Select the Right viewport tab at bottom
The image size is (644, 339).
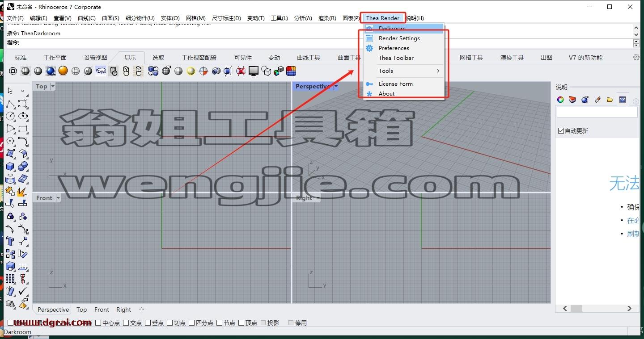(x=123, y=310)
